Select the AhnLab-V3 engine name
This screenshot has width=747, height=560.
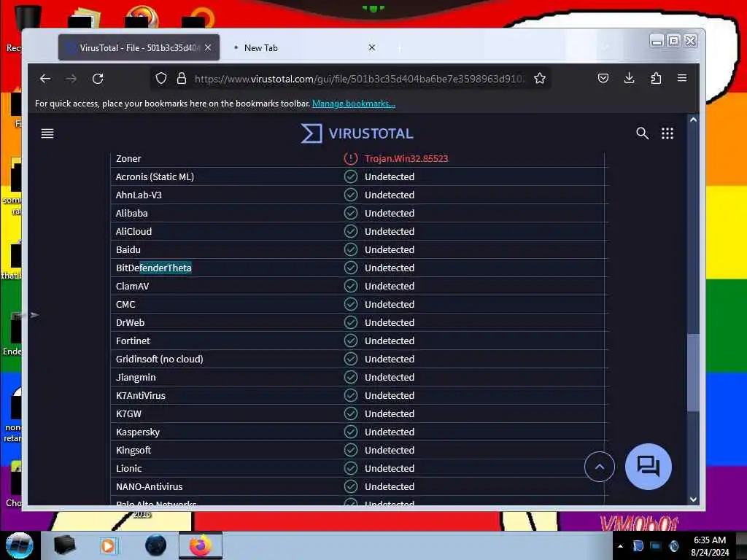click(139, 195)
